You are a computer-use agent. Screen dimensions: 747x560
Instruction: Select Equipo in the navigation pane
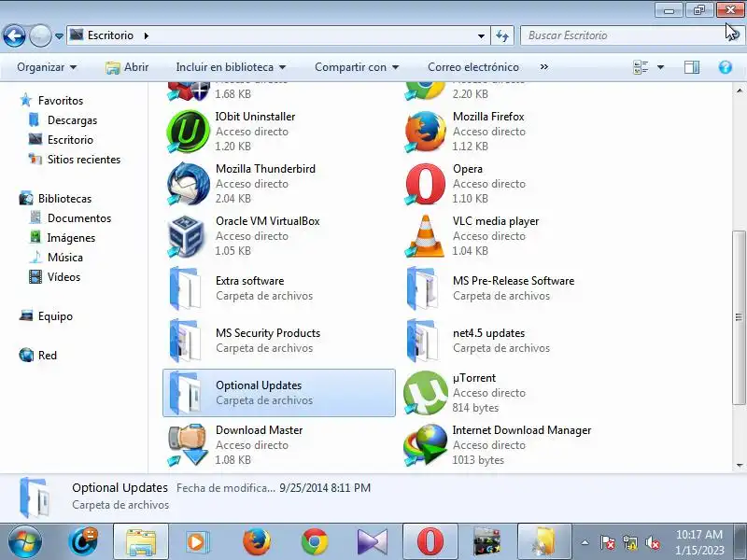(55, 316)
